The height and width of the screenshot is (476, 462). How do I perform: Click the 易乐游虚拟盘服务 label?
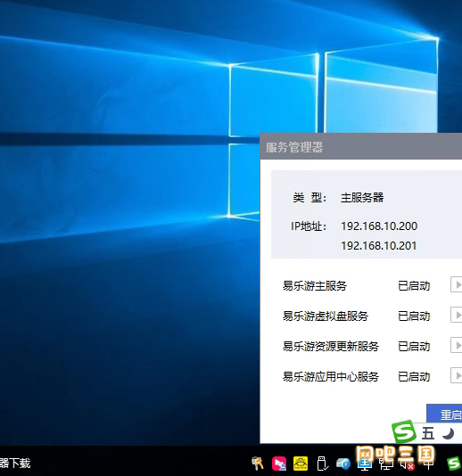click(x=326, y=316)
